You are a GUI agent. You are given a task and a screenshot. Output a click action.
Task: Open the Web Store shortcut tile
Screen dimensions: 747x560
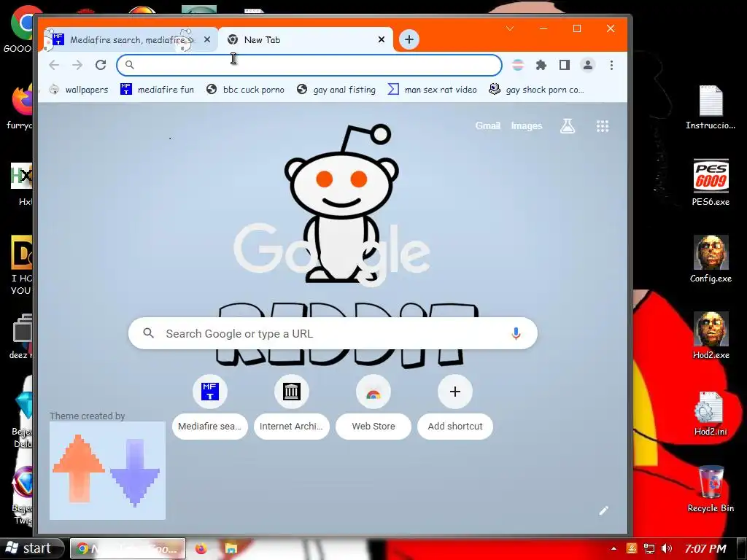[x=373, y=408]
